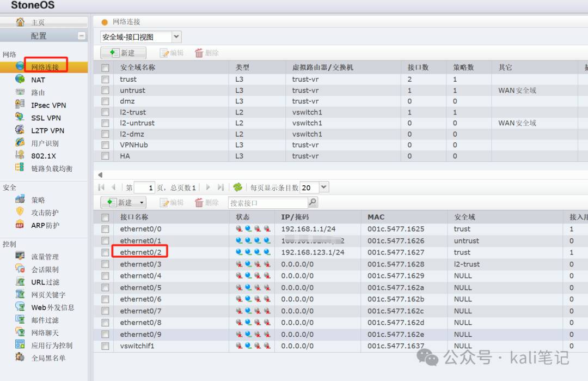
Task: Click the 攻击防护 shield icon
Action: coord(20,211)
